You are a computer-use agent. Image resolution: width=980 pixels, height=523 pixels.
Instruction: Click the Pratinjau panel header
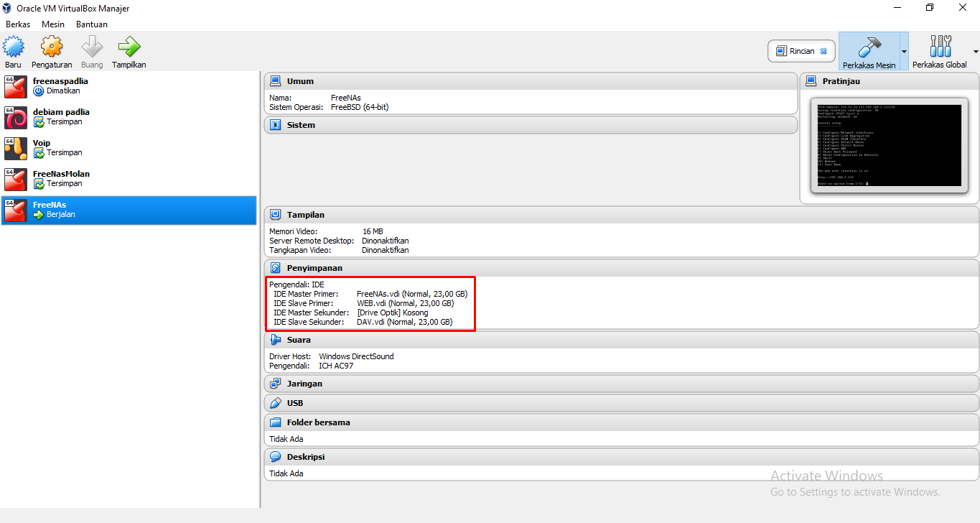click(x=890, y=81)
